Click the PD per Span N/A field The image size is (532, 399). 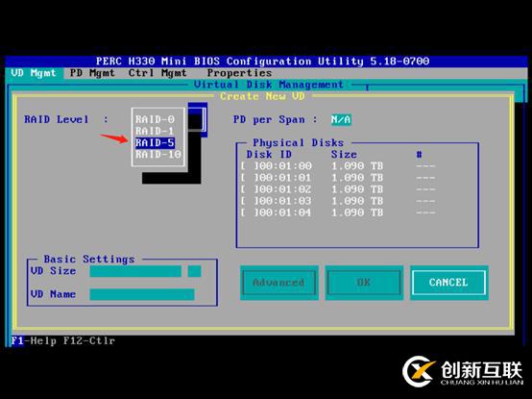341,119
